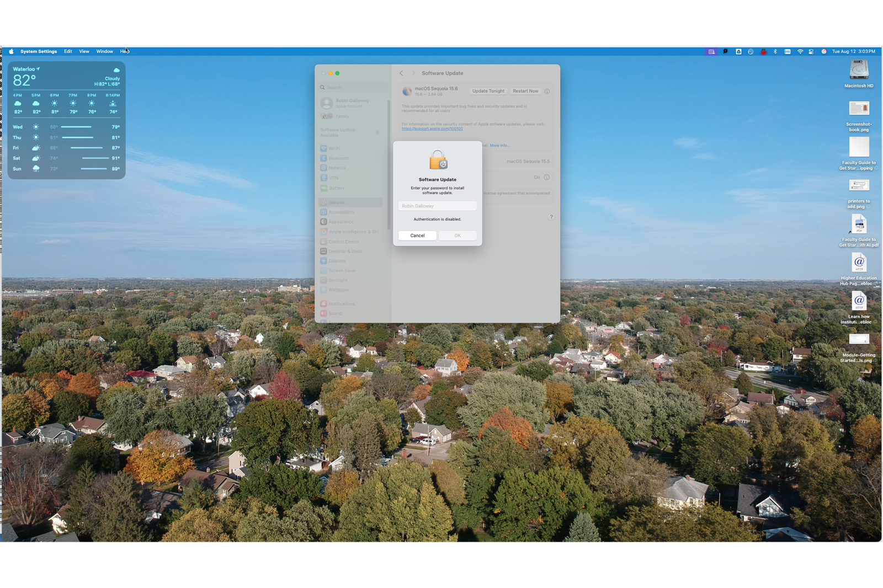Image resolution: width=883 pixels, height=588 pixels.
Task: Select the Macintosh HD desktop icon
Action: (x=859, y=73)
